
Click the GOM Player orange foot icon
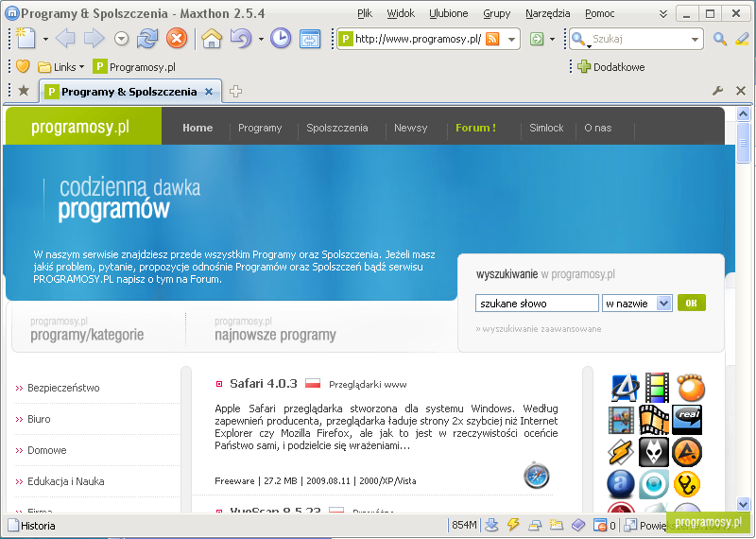[x=691, y=388]
